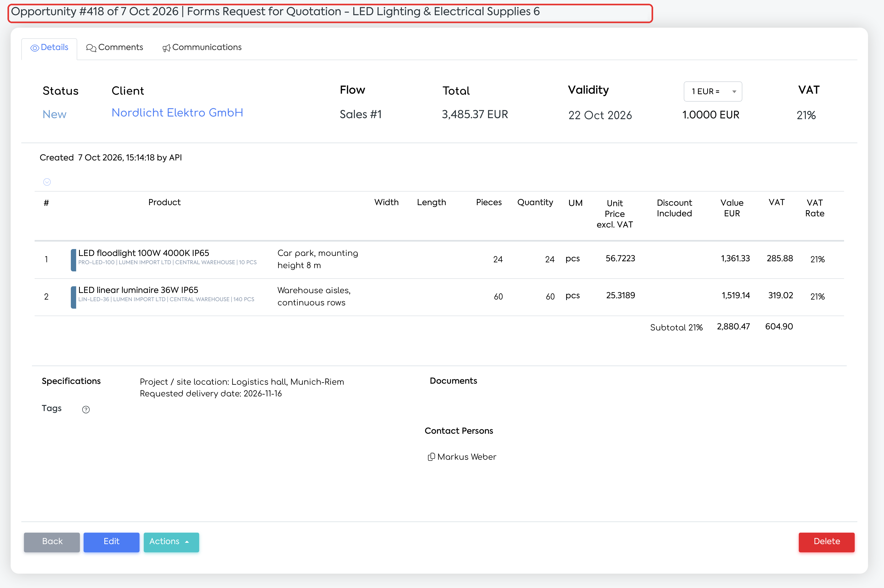Image resolution: width=884 pixels, height=588 pixels.
Task: Click the subtotal VAT 604.90
Action: 779,327
